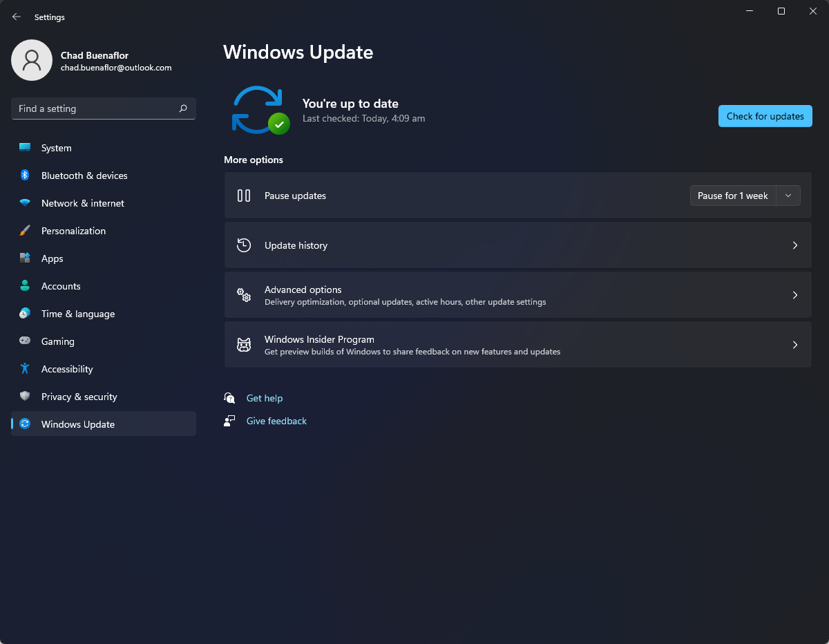Minimize the Settings window
The height and width of the screenshot is (644, 829).
coord(750,11)
